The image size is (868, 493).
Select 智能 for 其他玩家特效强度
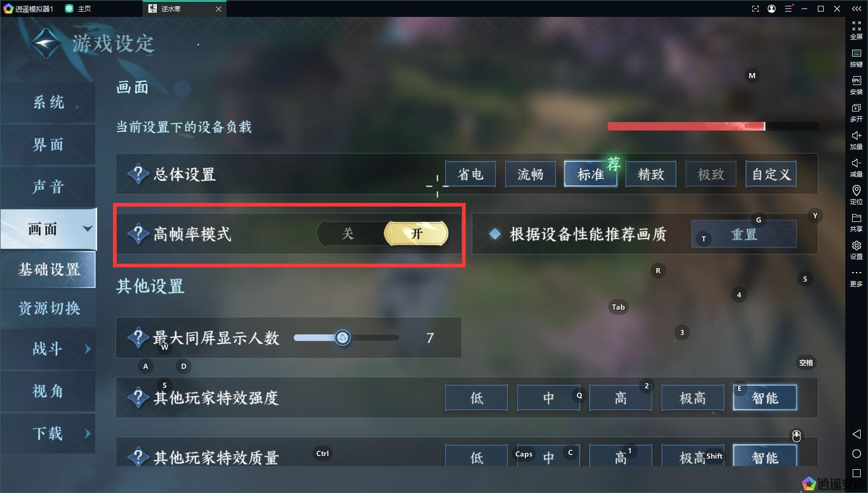coord(765,398)
